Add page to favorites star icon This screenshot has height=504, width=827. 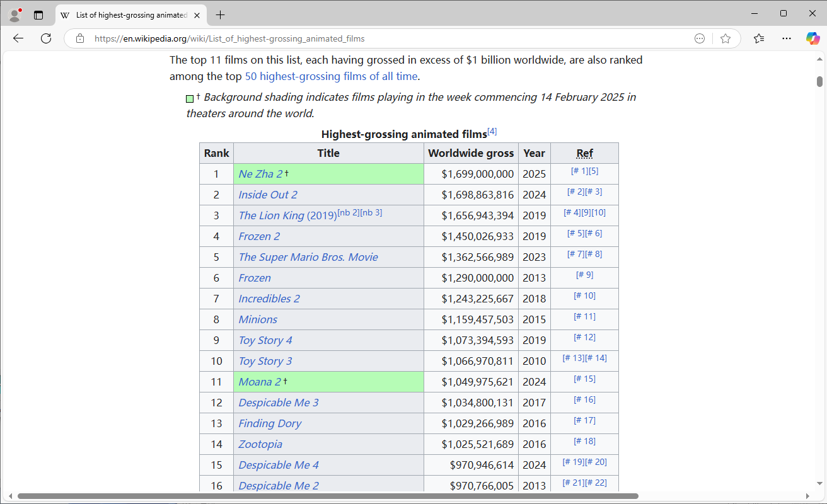click(726, 38)
